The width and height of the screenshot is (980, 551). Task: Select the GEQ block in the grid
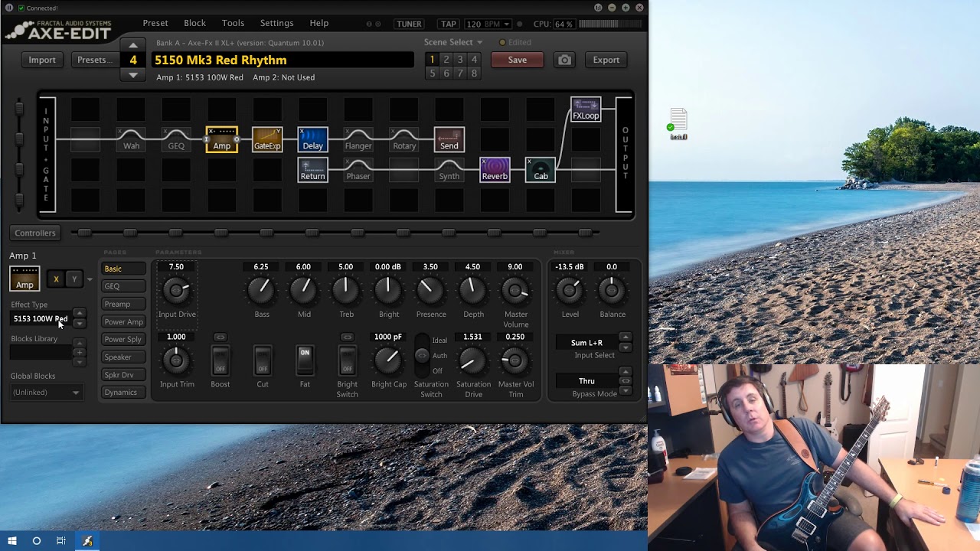176,139
